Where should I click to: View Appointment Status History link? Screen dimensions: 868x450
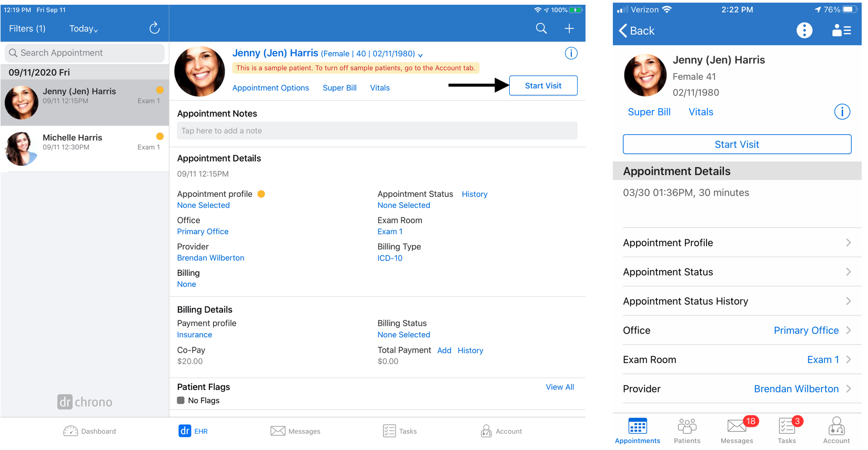click(475, 194)
